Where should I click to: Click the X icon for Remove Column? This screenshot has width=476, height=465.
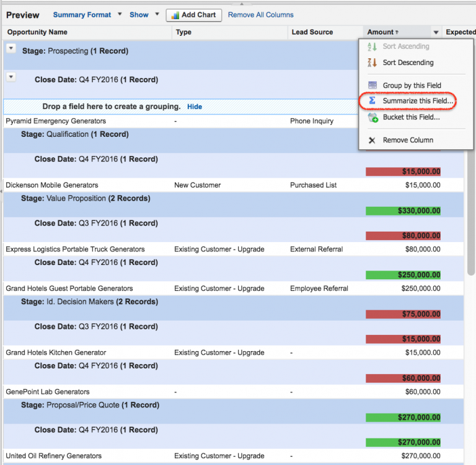372,140
